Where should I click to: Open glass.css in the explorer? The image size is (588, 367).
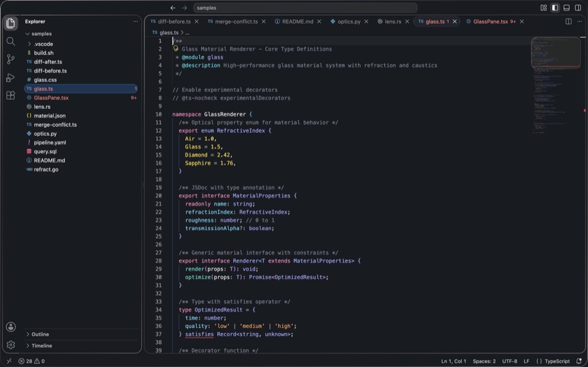[x=81, y=80]
